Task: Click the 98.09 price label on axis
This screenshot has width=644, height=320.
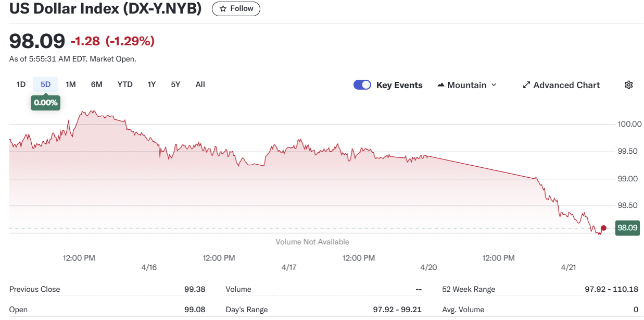Action: point(627,228)
